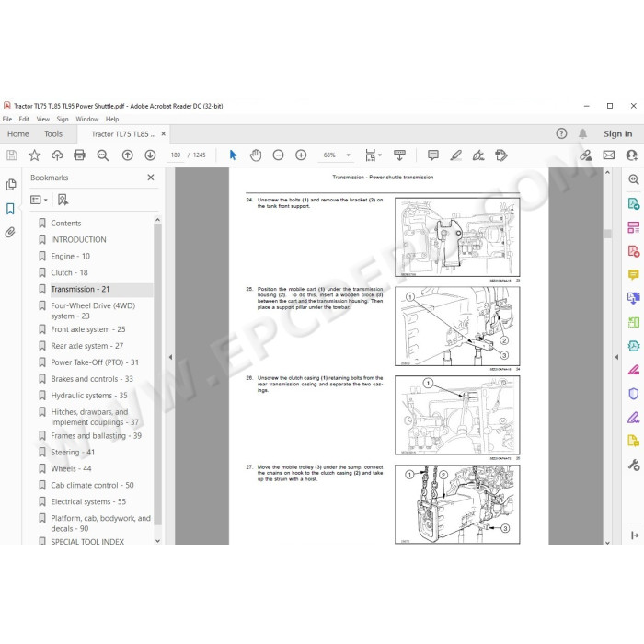
Task: Open the Attachments paperclip panel
Action: click(x=10, y=233)
